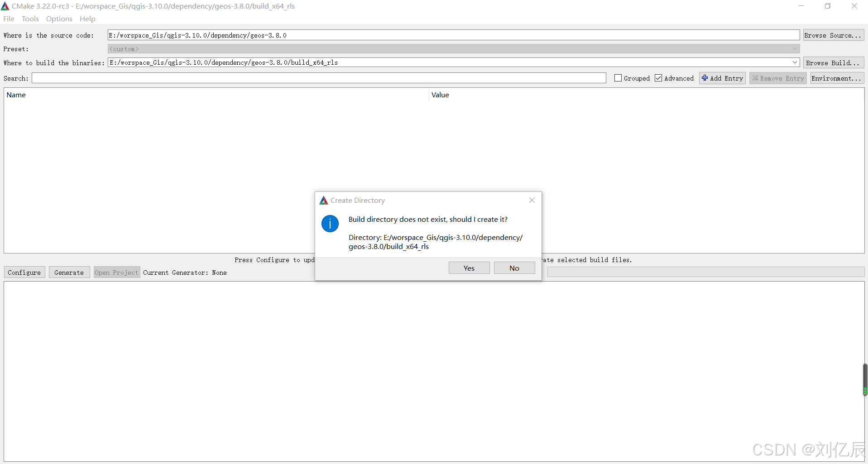Click the Generate button

coord(69,272)
